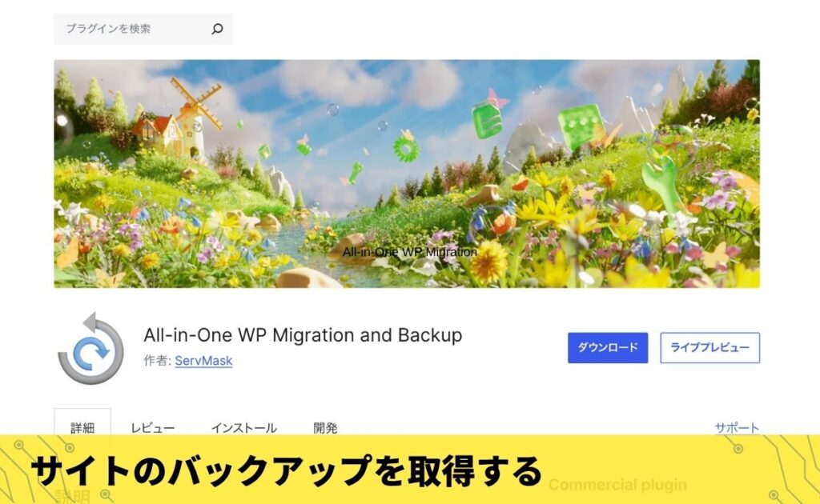Switch to the レビュー tab

coord(153,428)
